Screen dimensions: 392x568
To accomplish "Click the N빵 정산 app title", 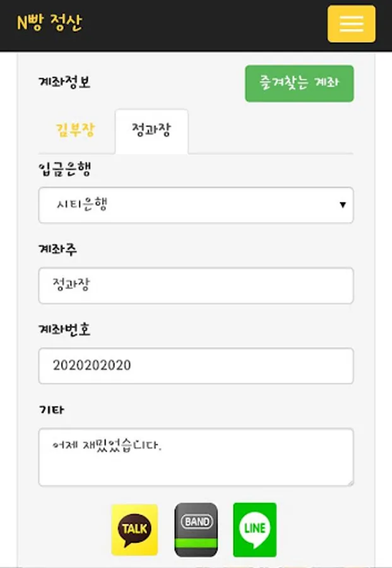I will point(50,23).
